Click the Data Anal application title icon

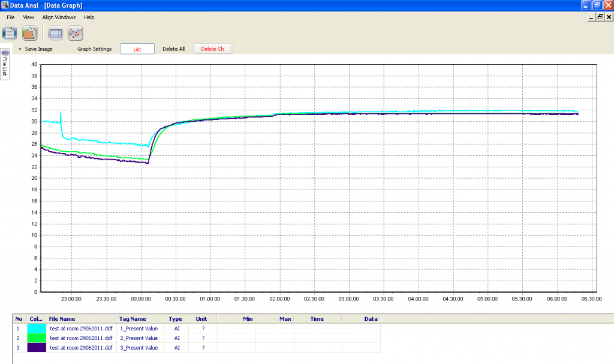5,5
